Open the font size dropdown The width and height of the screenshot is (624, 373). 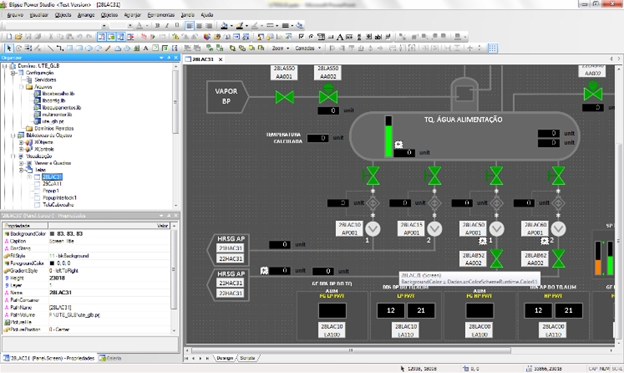[x=130, y=25]
